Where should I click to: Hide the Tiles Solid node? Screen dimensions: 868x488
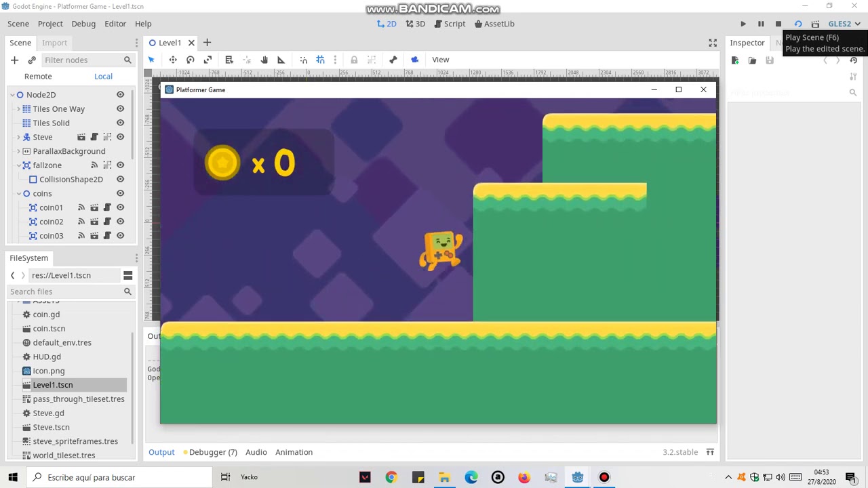click(120, 123)
